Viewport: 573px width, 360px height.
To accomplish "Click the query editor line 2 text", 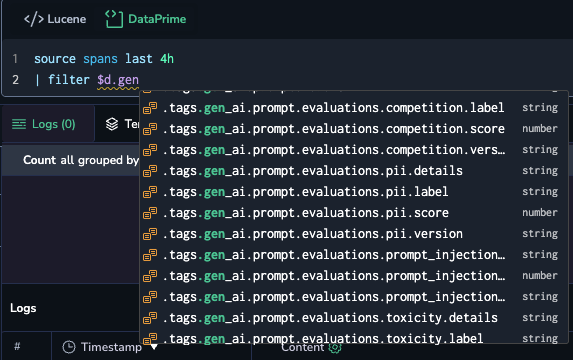I will 94,80.
